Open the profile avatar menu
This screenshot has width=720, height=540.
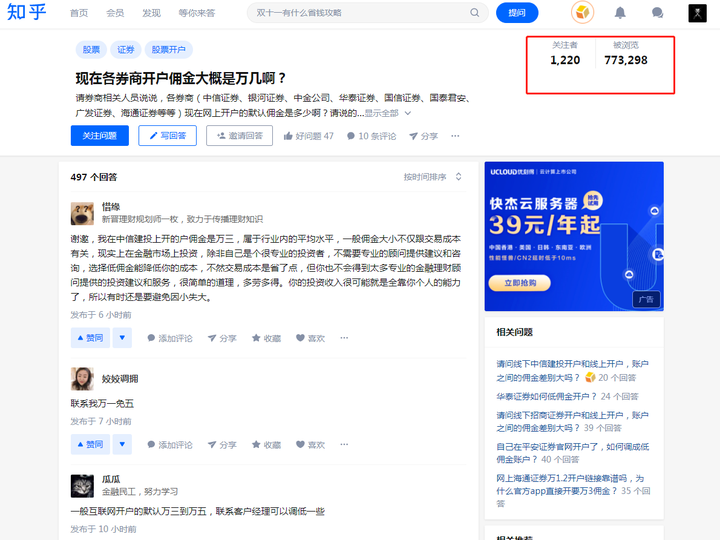click(697, 13)
